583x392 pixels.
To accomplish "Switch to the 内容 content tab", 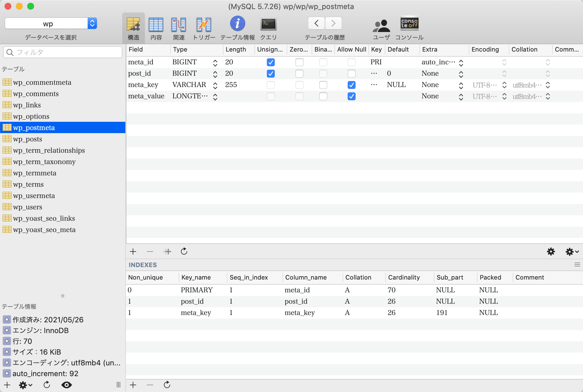I will click(x=156, y=24).
